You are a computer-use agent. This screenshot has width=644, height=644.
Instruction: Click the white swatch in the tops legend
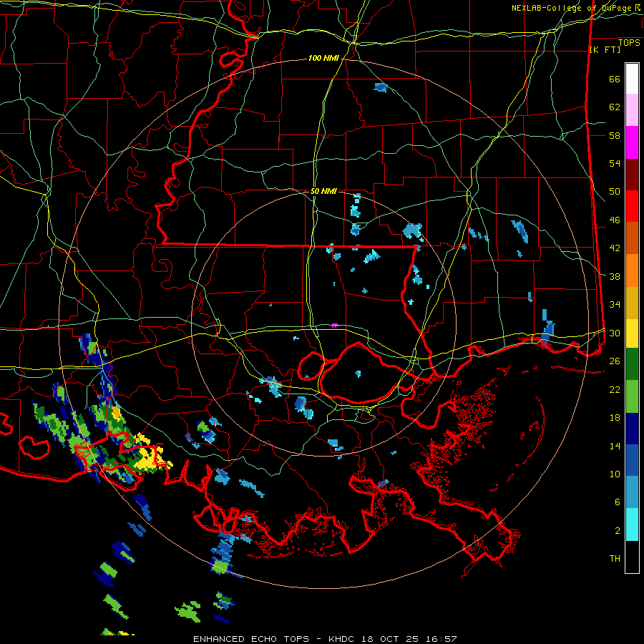coord(632,79)
